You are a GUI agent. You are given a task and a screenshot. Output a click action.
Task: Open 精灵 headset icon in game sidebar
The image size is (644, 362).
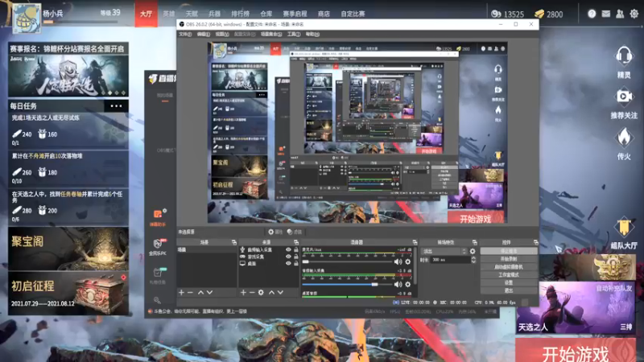(624, 56)
